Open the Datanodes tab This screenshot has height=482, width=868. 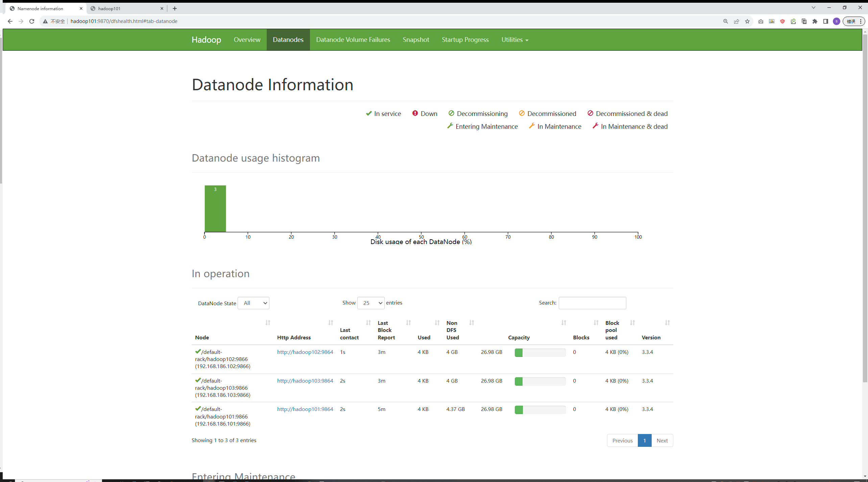coord(288,39)
